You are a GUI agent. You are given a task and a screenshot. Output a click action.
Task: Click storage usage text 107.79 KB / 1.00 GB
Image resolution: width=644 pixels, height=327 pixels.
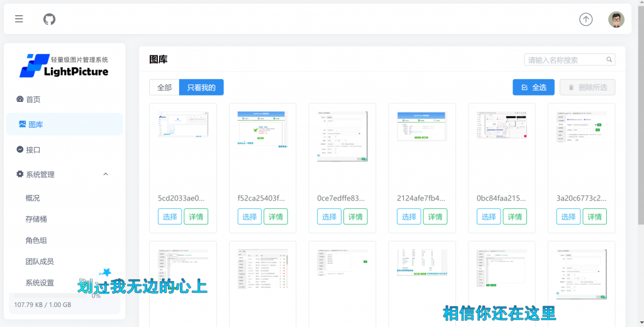(42, 305)
